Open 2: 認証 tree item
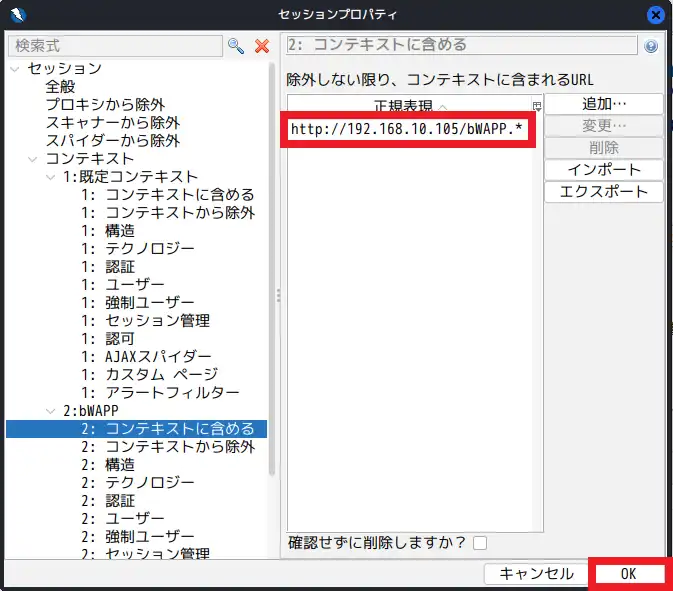This screenshot has width=673, height=591. [x=108, y=501]
